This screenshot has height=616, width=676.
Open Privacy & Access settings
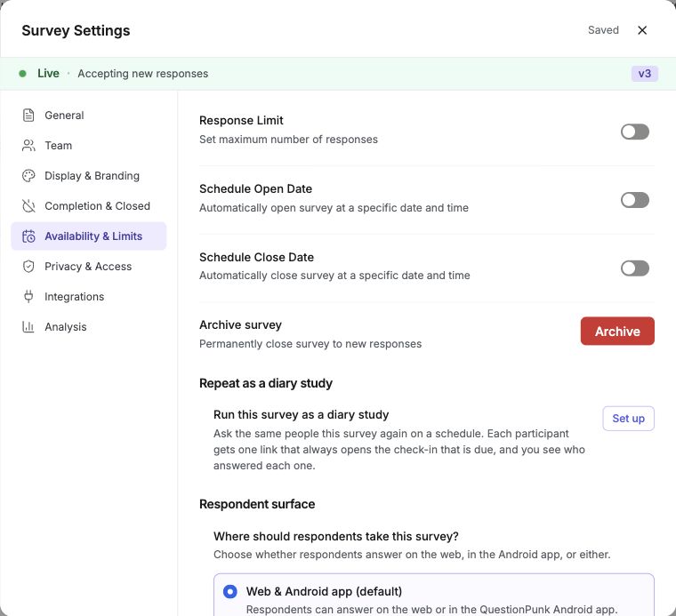(89, 266)
